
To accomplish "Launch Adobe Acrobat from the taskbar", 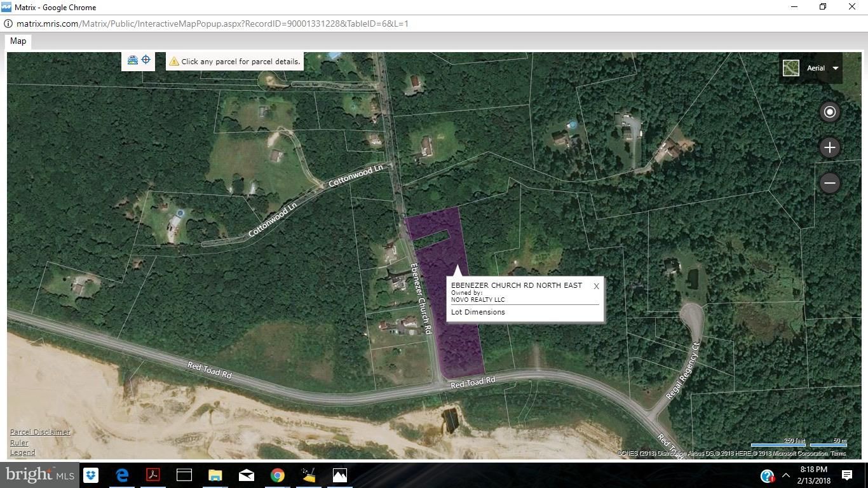I will (153, 475).
